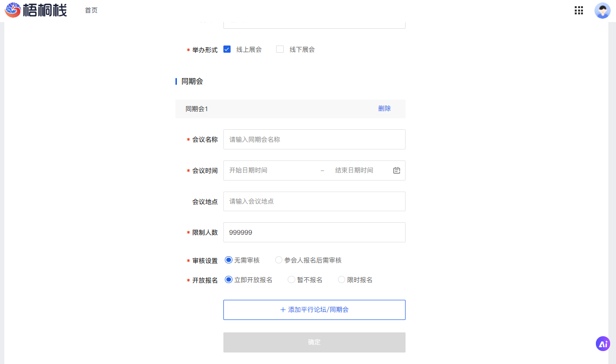Delete 同期会1 via 删除 link
The width and height of the screenshot is (616, 364).
pyautogui.click(x=384, y=109)
